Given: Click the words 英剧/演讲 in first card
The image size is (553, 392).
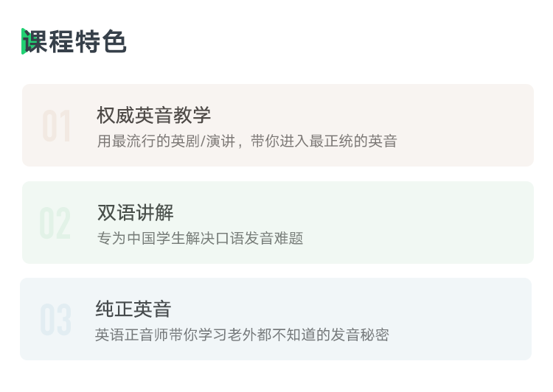Looking at the screenshot, I should click(x=204, y=141).
